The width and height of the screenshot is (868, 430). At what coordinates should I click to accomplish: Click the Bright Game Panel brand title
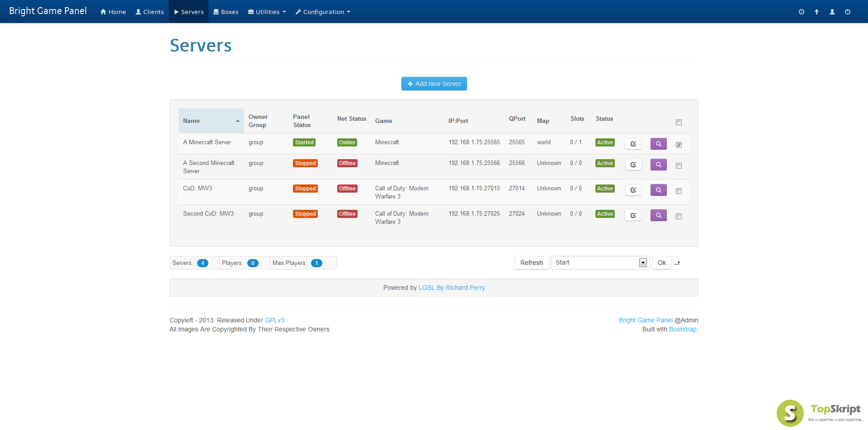click(x=48, y=11)
